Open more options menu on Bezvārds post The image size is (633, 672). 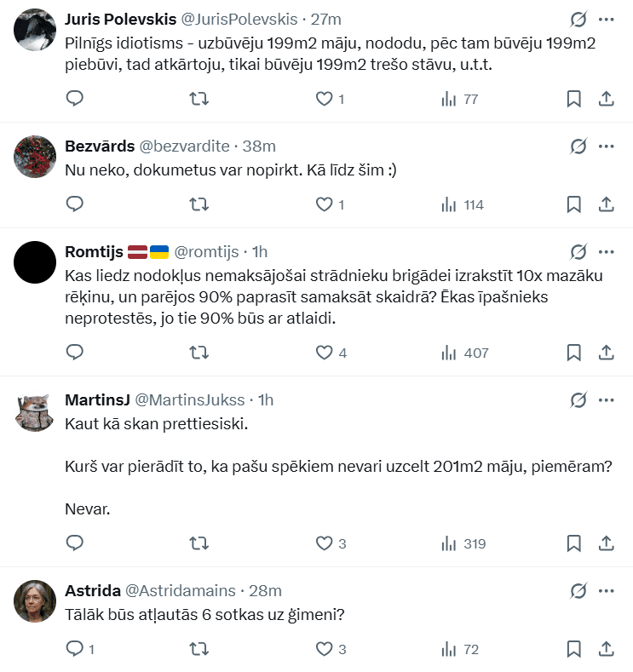coord(607,146)
